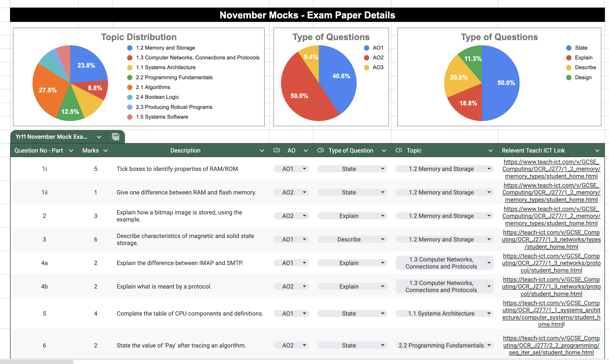Change the AO1 dropdown for question 1i

click(x=292, y=169)
